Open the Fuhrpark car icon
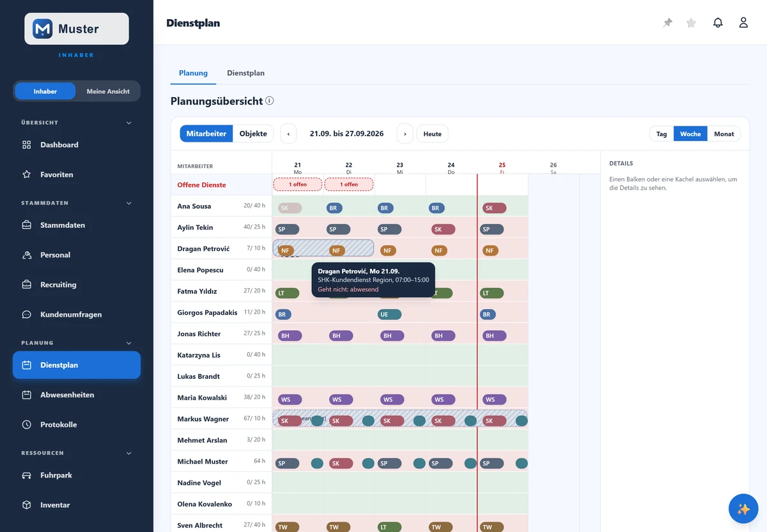 click(x=27, y=475)
